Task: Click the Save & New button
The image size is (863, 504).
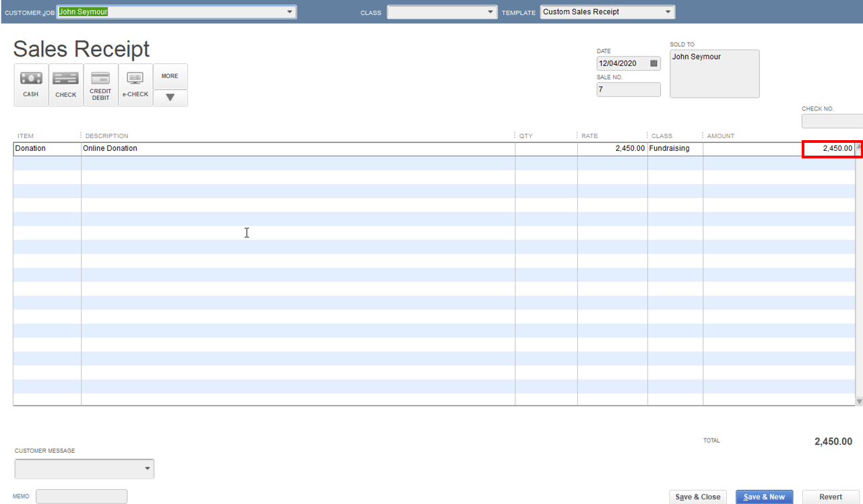Action: click(x=765, y=497)
